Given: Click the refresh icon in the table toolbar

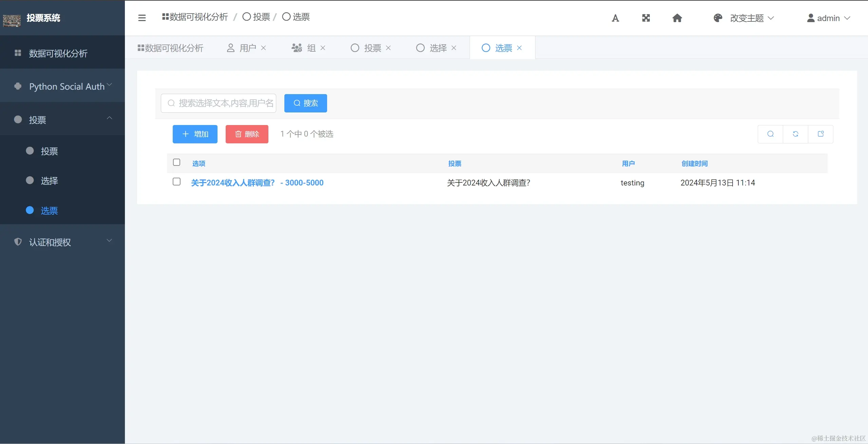Looking at the screenshot, I should pyautogui.click(x=795, y=134).
